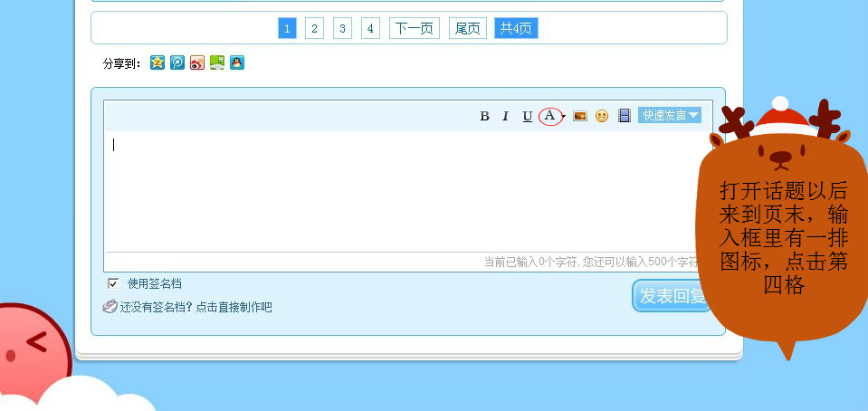Go to page 2

[314, 28]
